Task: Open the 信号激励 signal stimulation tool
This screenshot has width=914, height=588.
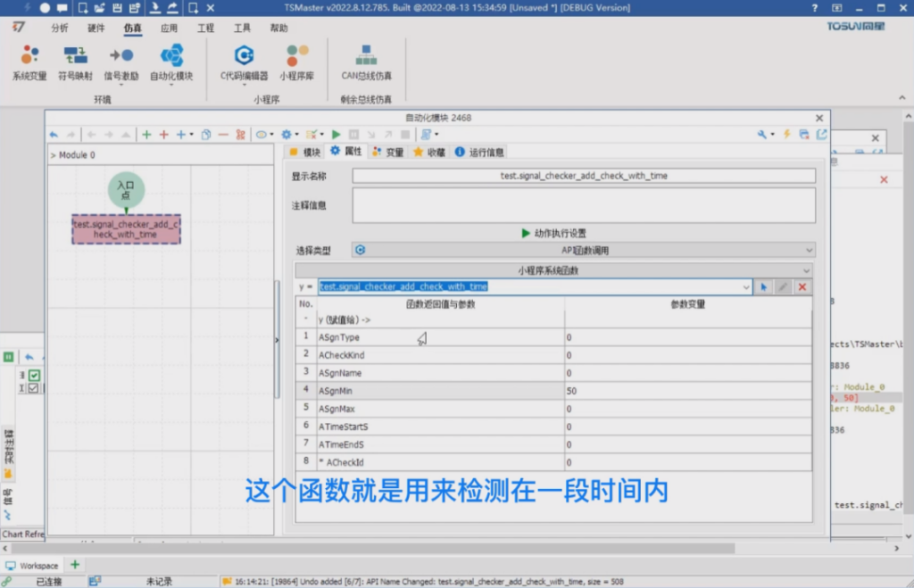Action: click(121, 63)
